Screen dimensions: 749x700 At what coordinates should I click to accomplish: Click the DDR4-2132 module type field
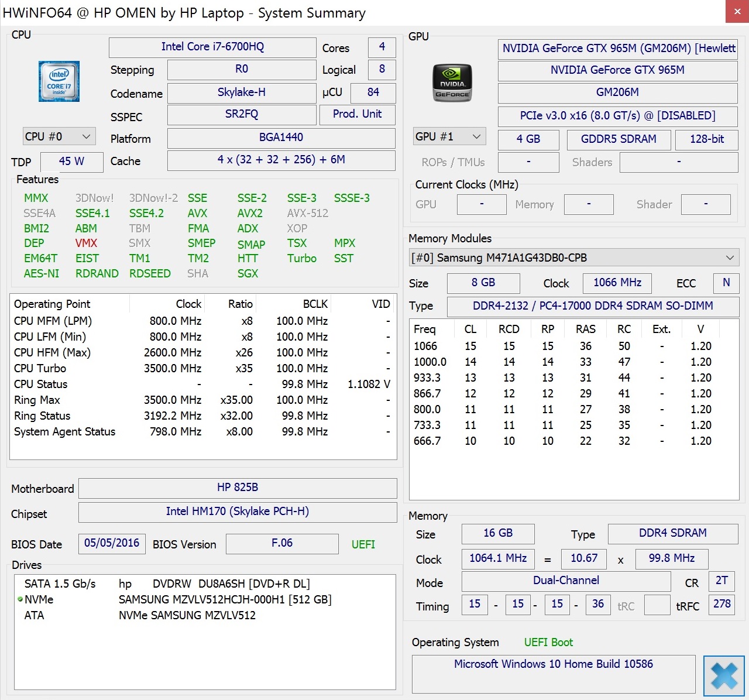[x=593, y=307]
